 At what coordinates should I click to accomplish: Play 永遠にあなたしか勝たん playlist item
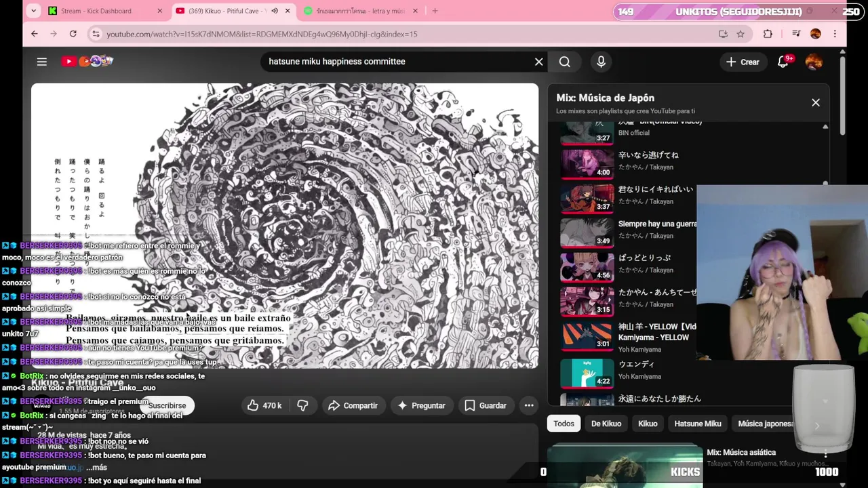click(x=660, y=399)
